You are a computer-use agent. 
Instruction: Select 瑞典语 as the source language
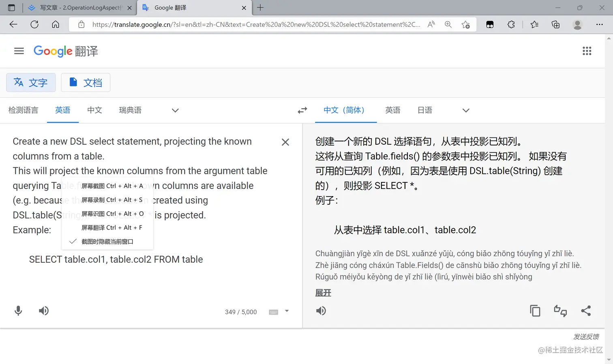click(x=130, y=110)
